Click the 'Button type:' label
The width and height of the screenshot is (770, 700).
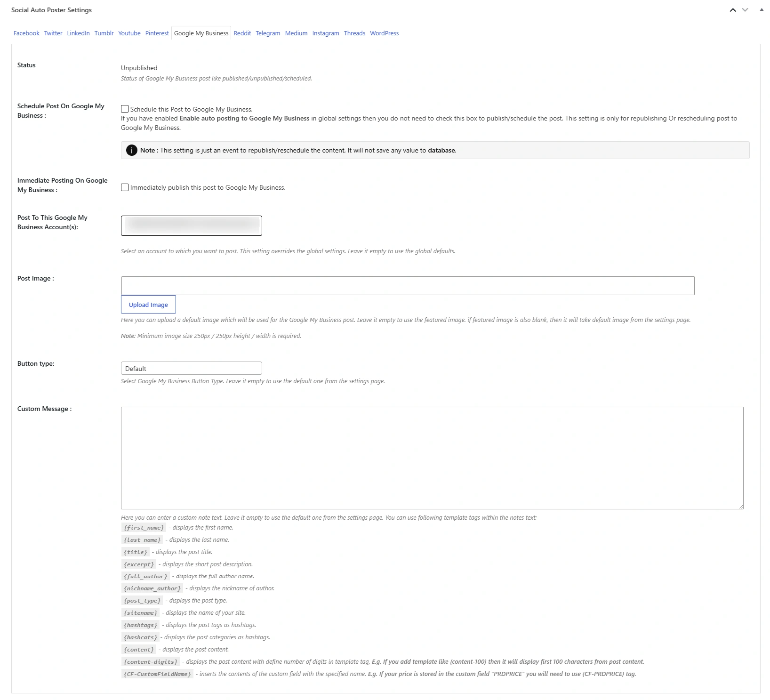tap(36, 363)
